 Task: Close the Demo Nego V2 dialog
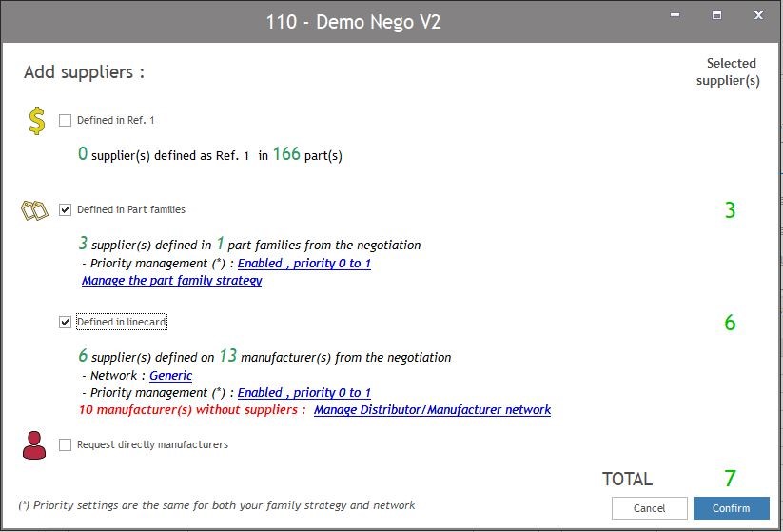(x=758, y=16)
